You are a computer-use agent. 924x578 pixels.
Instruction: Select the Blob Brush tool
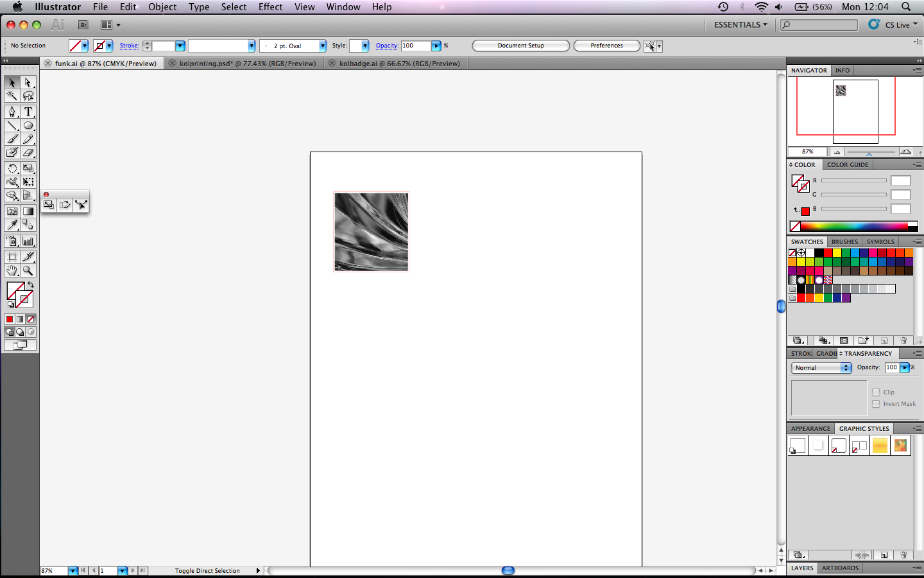coord(12,153)
